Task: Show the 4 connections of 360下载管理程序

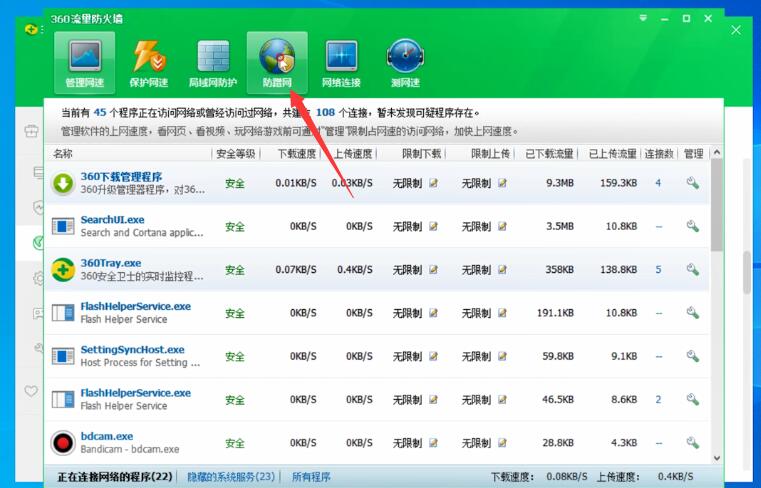Action: (x=658, y=183)
